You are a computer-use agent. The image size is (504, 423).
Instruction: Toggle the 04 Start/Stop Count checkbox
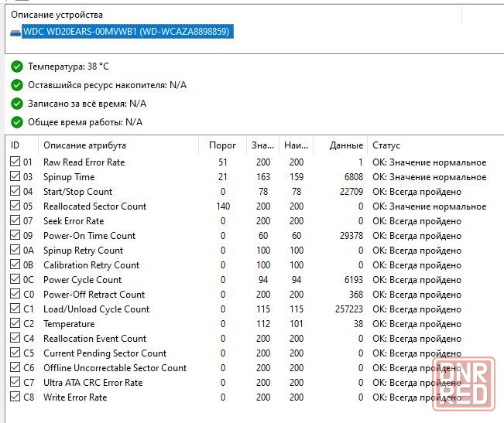point(15,191)
